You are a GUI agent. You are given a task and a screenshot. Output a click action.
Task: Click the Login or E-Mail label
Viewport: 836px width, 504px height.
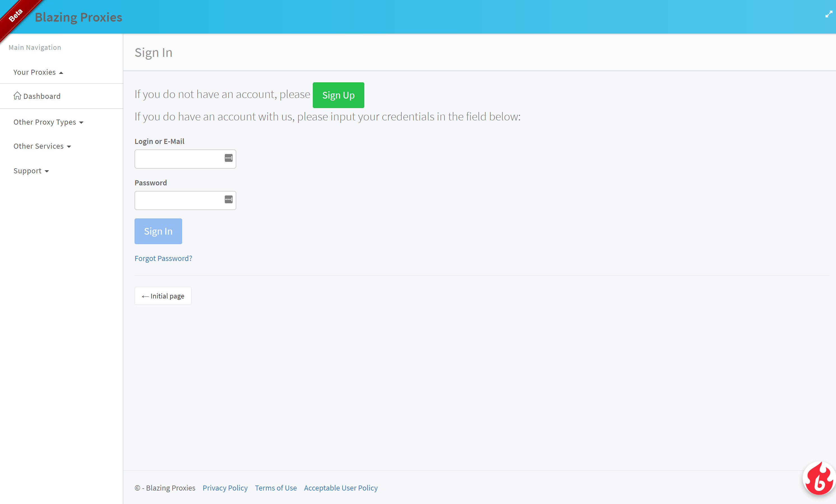[x=159, y=141]
